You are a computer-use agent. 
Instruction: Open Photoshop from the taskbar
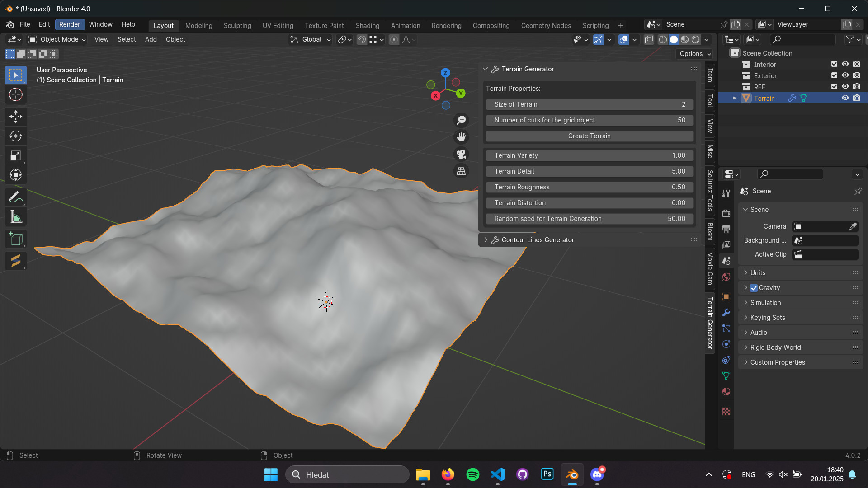click(547, 474)
